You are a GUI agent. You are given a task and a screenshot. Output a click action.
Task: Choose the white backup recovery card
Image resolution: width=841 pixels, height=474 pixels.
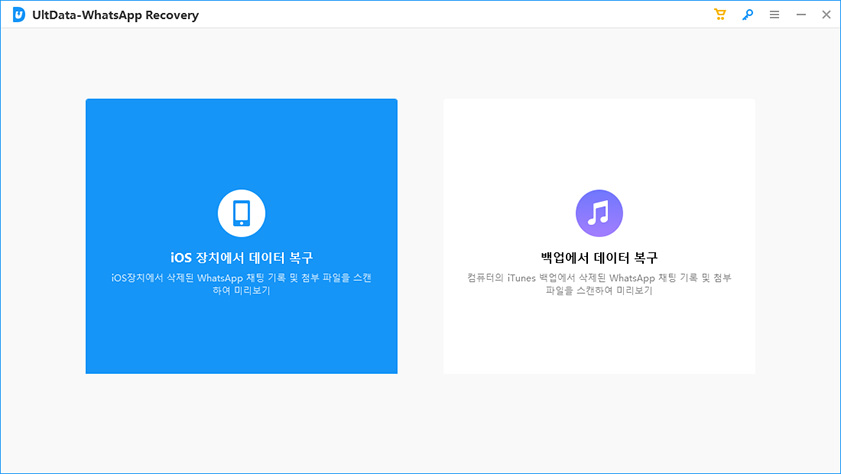(599, 150)
